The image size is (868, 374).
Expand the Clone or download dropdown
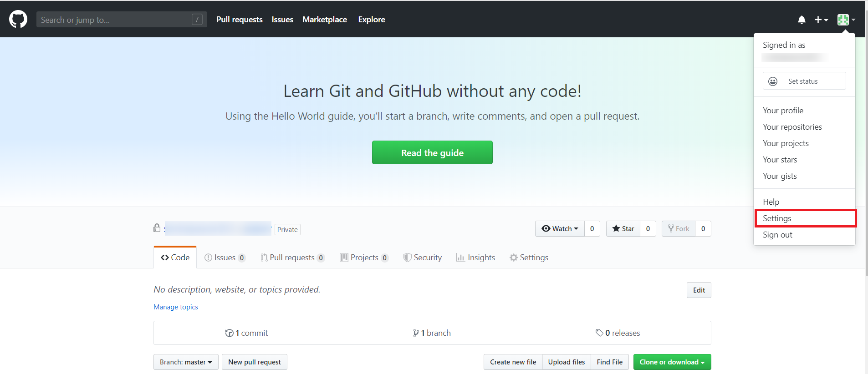[x=672, y=362]
